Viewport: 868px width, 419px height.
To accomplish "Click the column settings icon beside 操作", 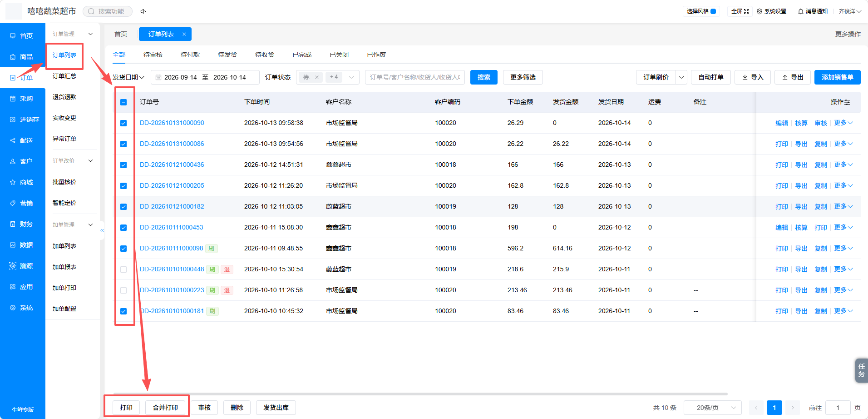I will (x=847, y=102).
